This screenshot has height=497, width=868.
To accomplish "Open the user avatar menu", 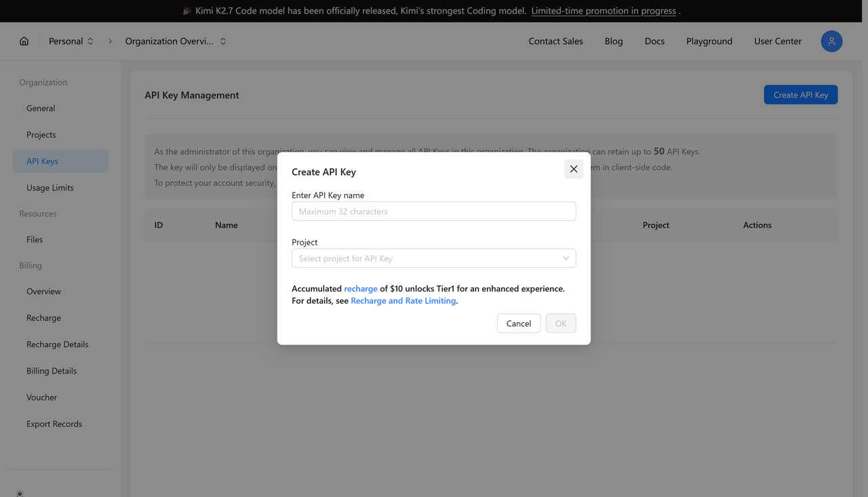I will (831, 41).
